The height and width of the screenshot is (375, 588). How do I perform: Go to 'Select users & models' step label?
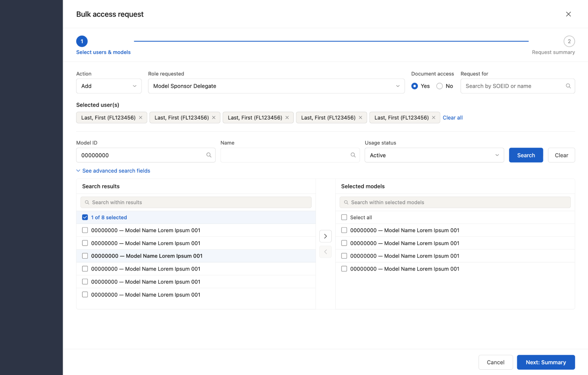pyautogui.click(x=103, y=52)
